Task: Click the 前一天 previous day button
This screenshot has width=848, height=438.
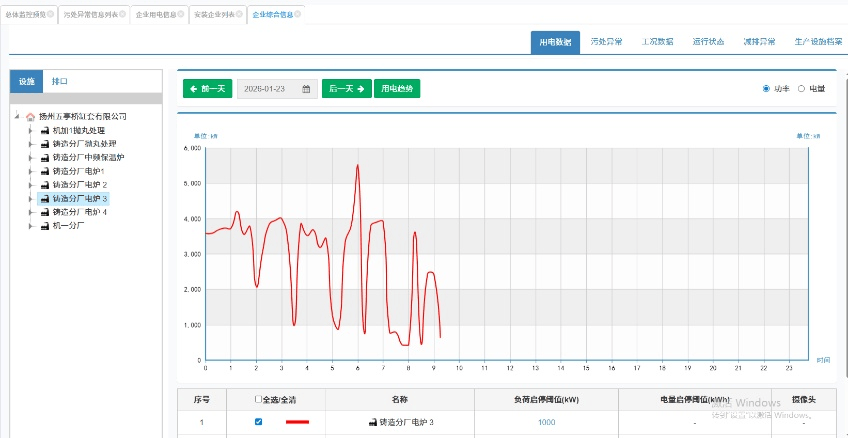Action: tap(207, 89)
